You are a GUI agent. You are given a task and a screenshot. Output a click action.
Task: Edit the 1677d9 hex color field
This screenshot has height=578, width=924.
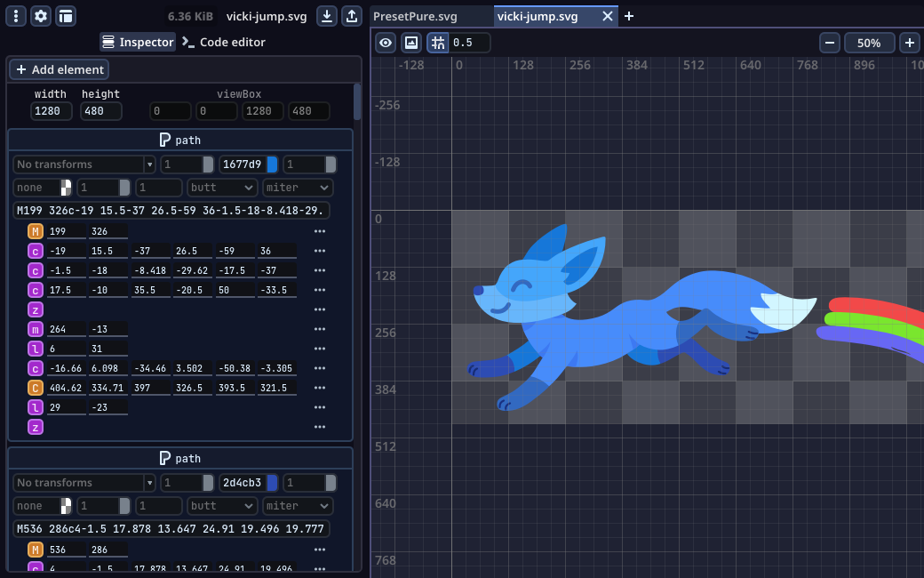243,164
